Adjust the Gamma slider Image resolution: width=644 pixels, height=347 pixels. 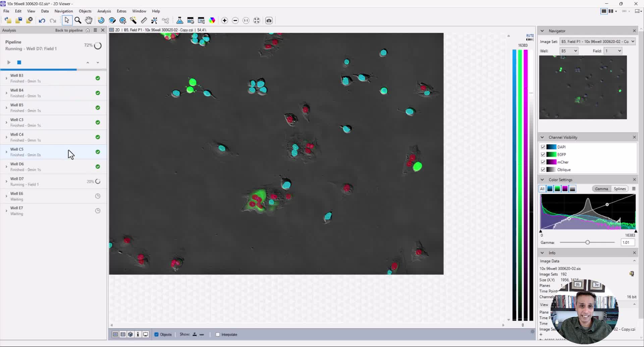coord(588,242)
